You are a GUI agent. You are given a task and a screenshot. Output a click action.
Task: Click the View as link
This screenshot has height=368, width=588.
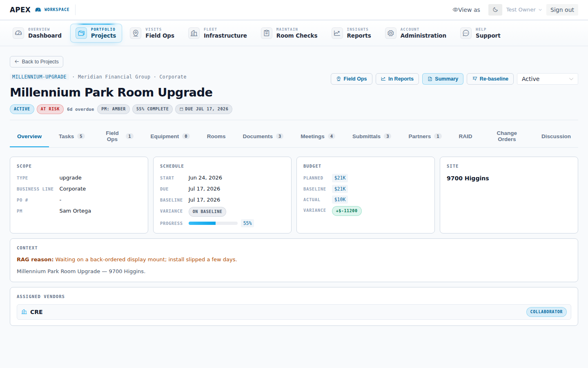tap(466, 10)
